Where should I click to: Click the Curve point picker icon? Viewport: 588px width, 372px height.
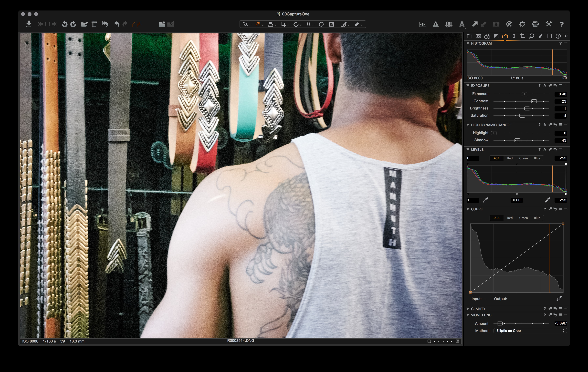pyautogui.click(x=559, y=298)
